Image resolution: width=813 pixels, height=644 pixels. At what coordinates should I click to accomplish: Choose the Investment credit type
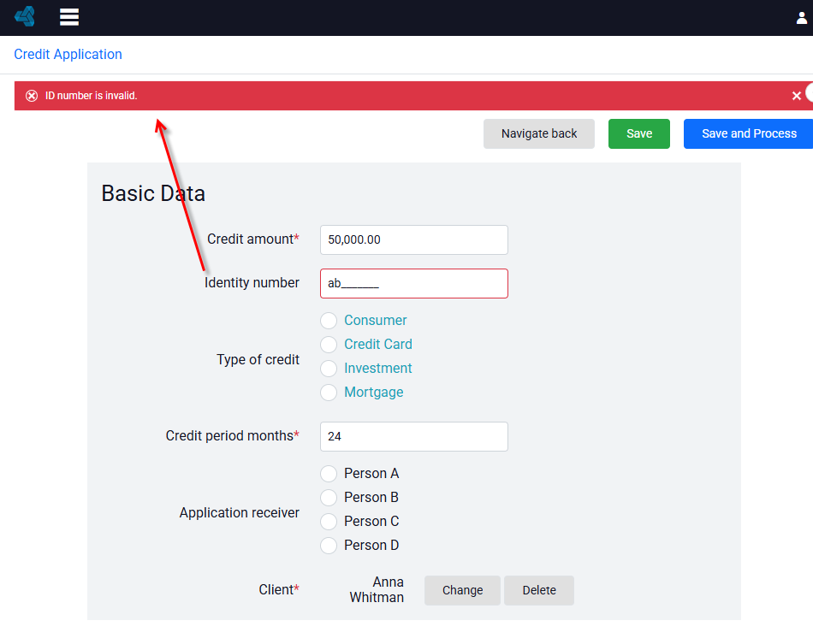329,369
